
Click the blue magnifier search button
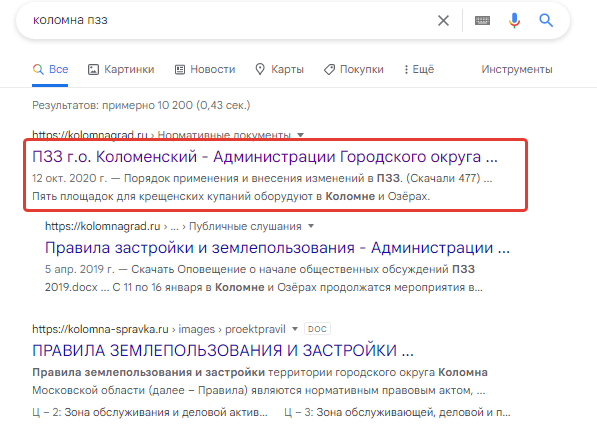point(546,20)
